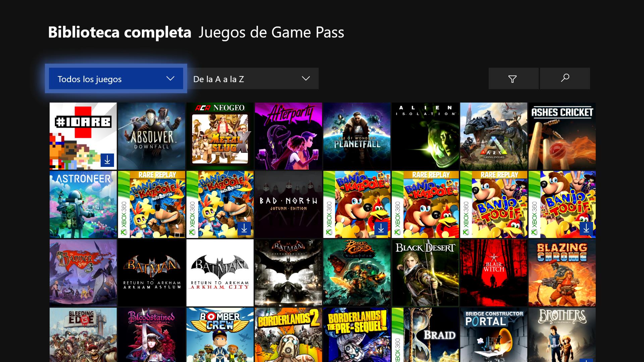The image size is (644, 362).
Task: Open the Astroneer game tile
Action: pos(83,204)
